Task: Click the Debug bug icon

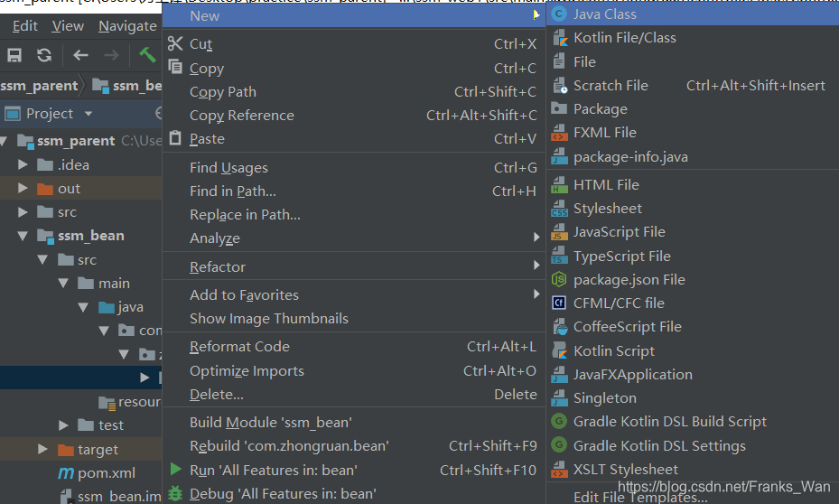Action: [x=175, y=493]
